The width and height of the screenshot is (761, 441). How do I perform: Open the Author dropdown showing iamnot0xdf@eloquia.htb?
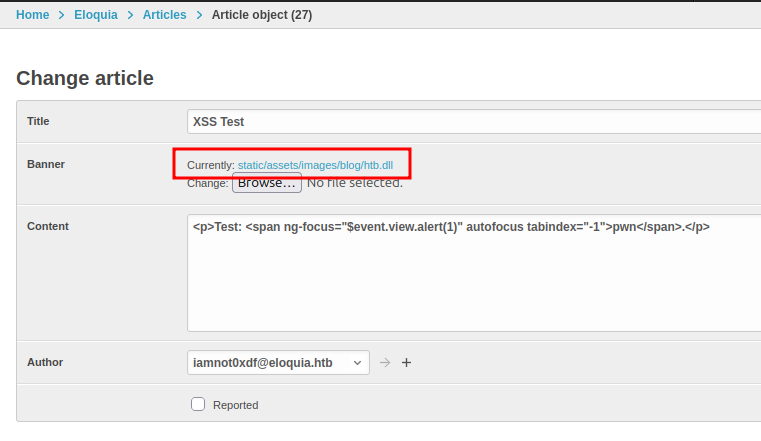click(x=278, y=362)
